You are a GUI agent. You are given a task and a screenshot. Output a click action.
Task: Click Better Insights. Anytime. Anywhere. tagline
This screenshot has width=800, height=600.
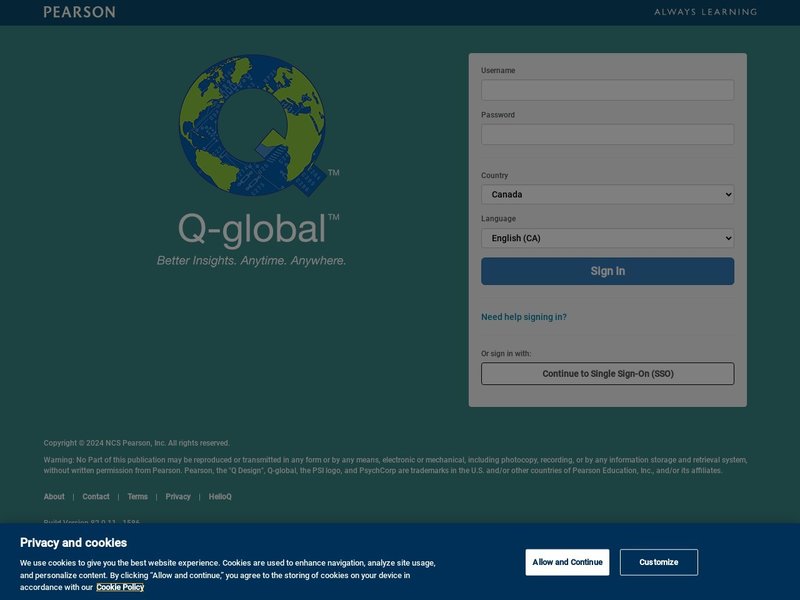252,261
